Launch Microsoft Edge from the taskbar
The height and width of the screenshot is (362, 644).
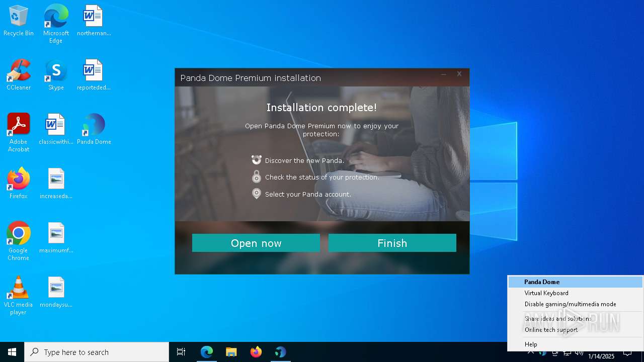click(x=207, y=352)
